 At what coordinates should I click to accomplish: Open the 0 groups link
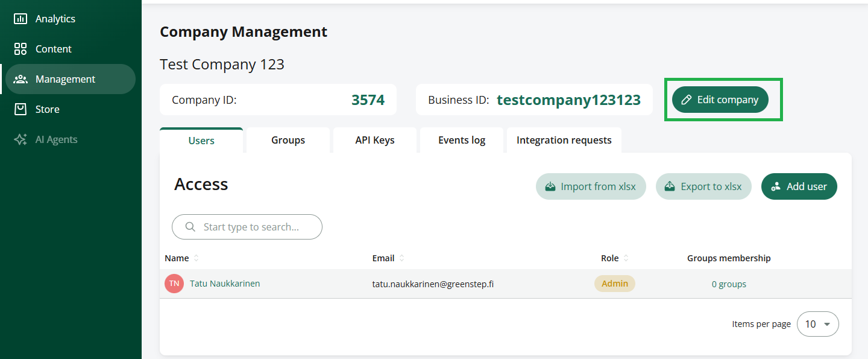[x=729, y=284]
